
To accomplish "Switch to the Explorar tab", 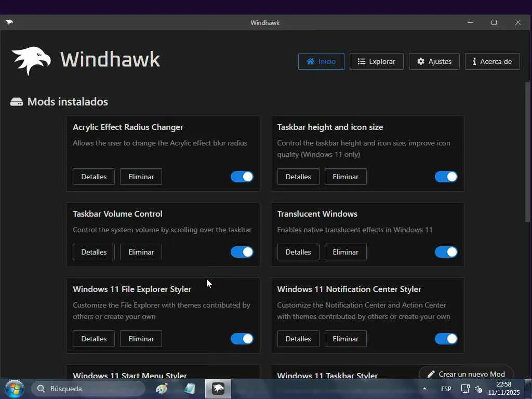I will pos(376,61).
